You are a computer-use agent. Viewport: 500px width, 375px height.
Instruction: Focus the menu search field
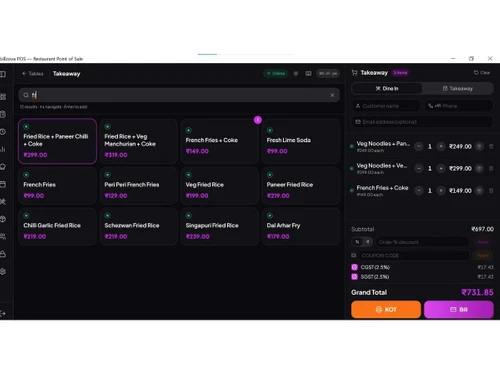[179, 95]
